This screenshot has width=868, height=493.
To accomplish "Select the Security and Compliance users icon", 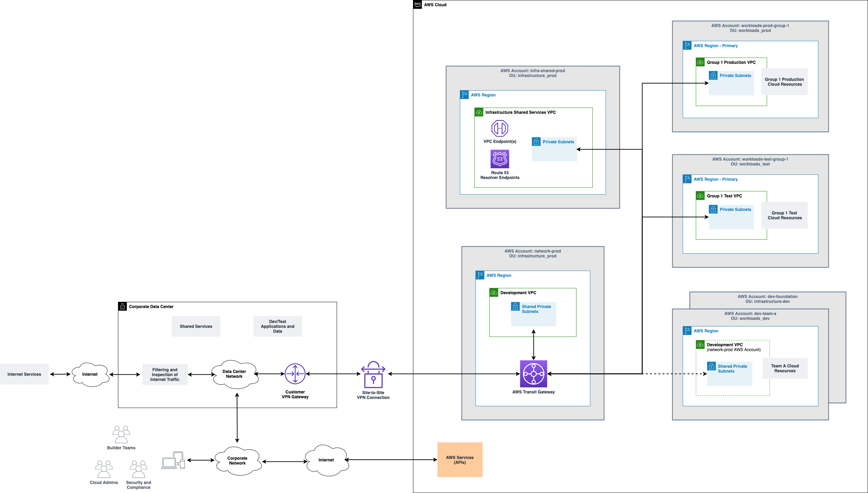I will pyautogui.click(x=138, y=469).
